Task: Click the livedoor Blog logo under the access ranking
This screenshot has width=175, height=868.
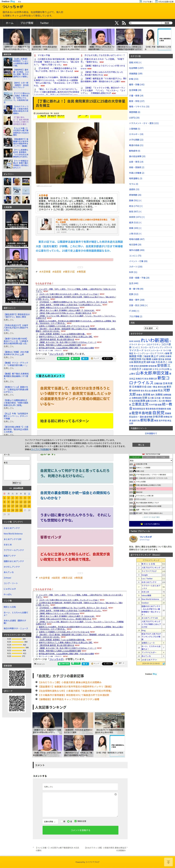Action: (x=151, y=674)
